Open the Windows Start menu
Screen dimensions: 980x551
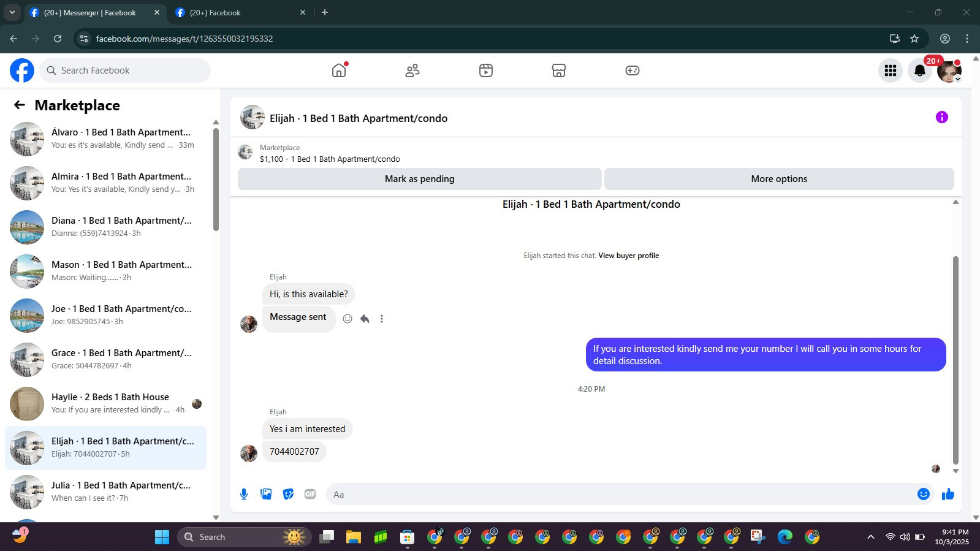pyautogui.click(x=162, y=538)
